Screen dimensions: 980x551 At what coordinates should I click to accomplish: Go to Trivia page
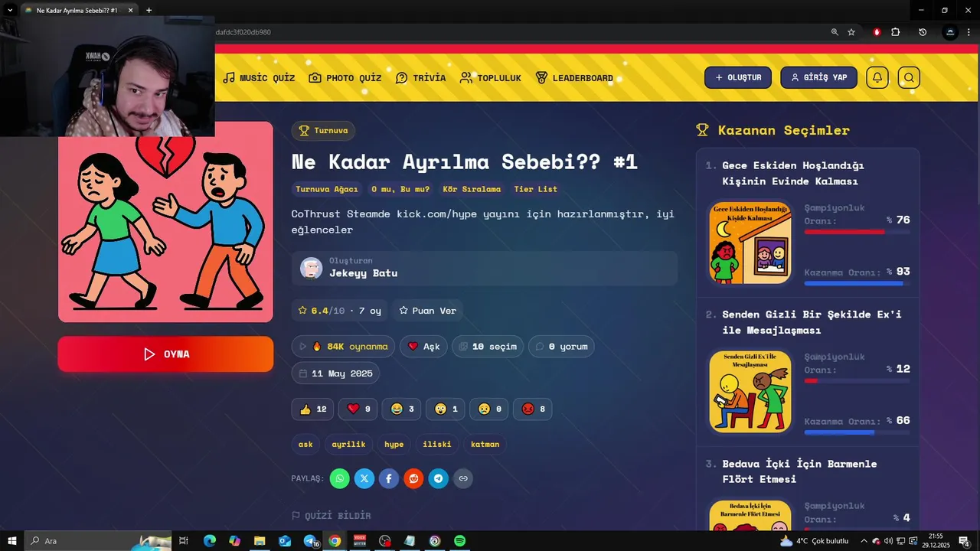point(420,78)
